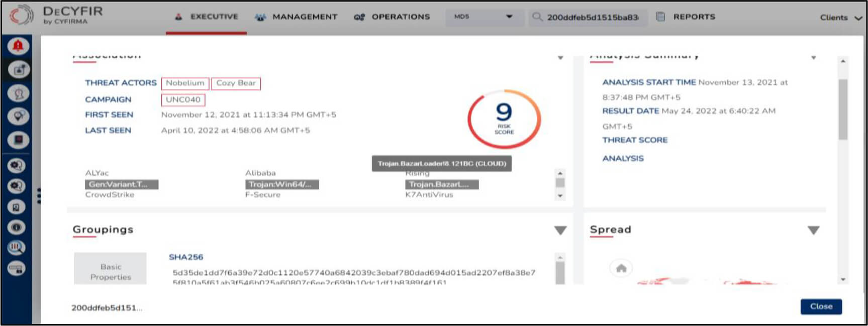Click the Cozy Bear threat actor tag
Image resolution: width=868 pixels, height=326 pixels.
pyautogui.click(x=236, y=83)
